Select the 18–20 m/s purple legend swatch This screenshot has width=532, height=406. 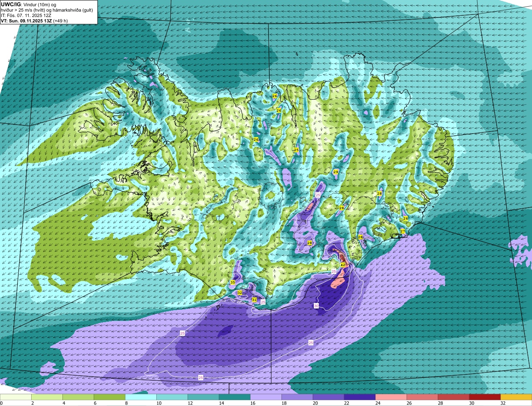(x=297, y=397)
